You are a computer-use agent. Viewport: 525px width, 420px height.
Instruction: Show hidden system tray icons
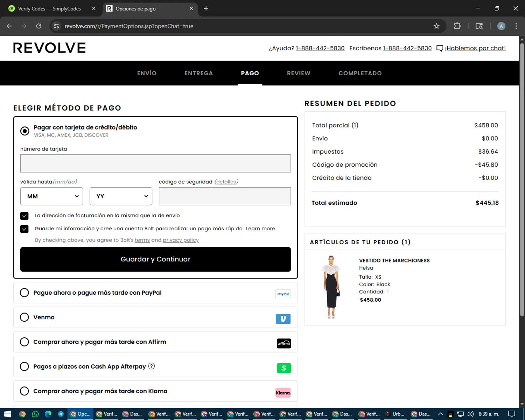click(x=441, y=414)
